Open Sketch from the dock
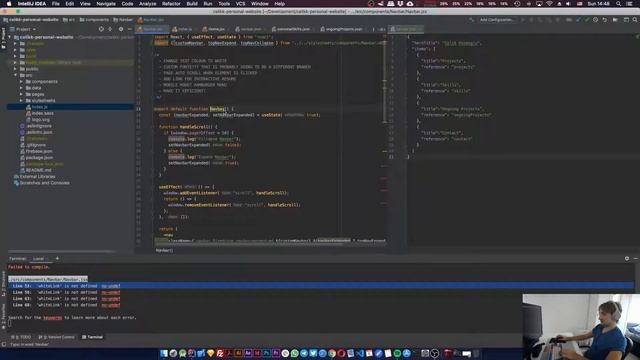Viewport: 640px width, 360px height. click(211, 353)
